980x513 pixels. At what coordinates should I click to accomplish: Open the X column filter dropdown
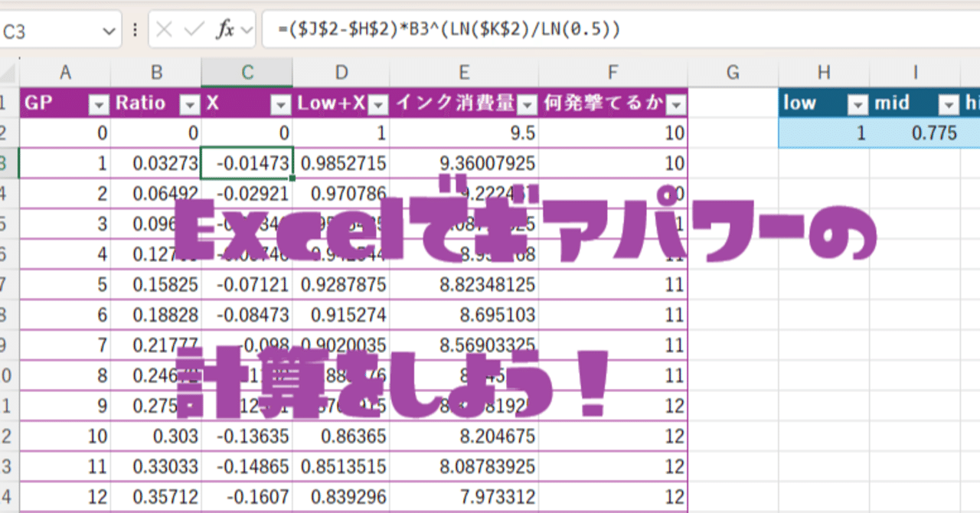click(278, 102)
